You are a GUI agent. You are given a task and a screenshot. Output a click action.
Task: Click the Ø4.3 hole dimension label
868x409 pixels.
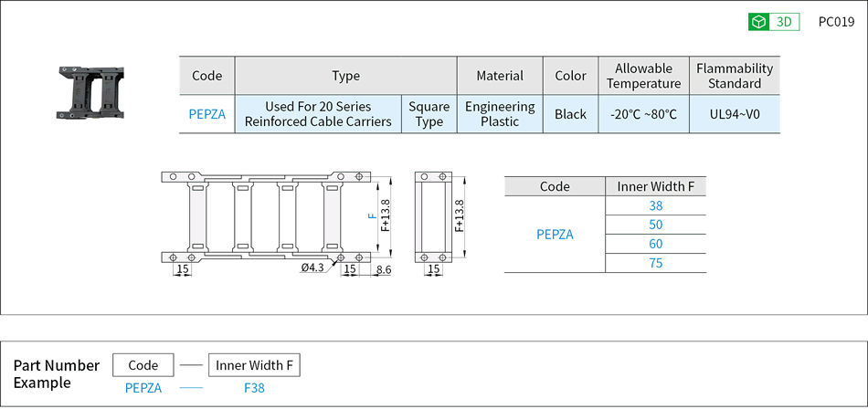(312, 268)
